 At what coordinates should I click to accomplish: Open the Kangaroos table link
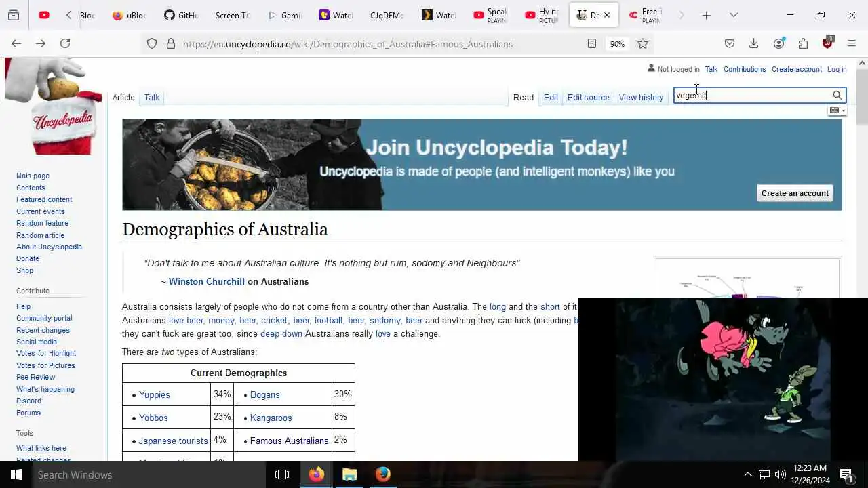coord(271,418)
